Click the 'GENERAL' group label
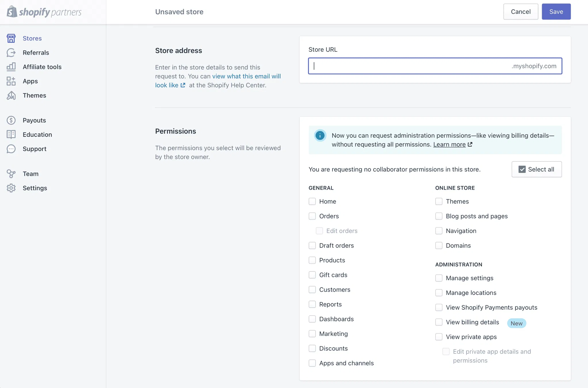This screenshot has height=388, width=588. [x=321, y=188]
